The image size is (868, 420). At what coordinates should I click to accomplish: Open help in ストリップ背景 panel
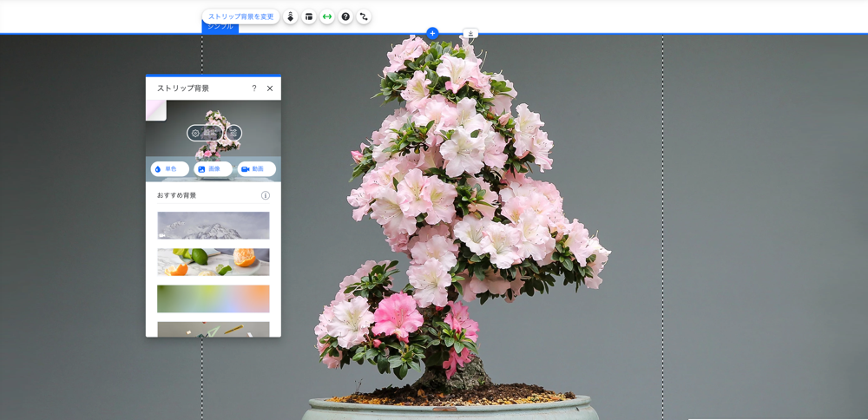click(x=254, y=88)
